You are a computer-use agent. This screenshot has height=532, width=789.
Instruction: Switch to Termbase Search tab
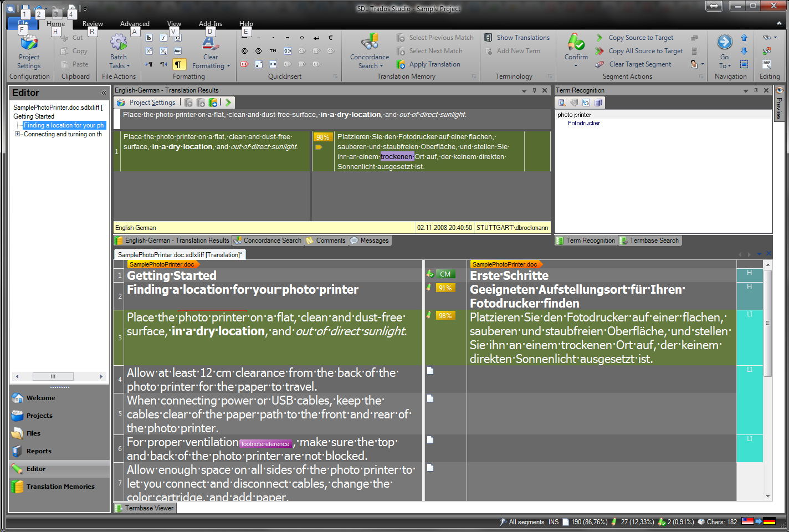tap(649, 241)
